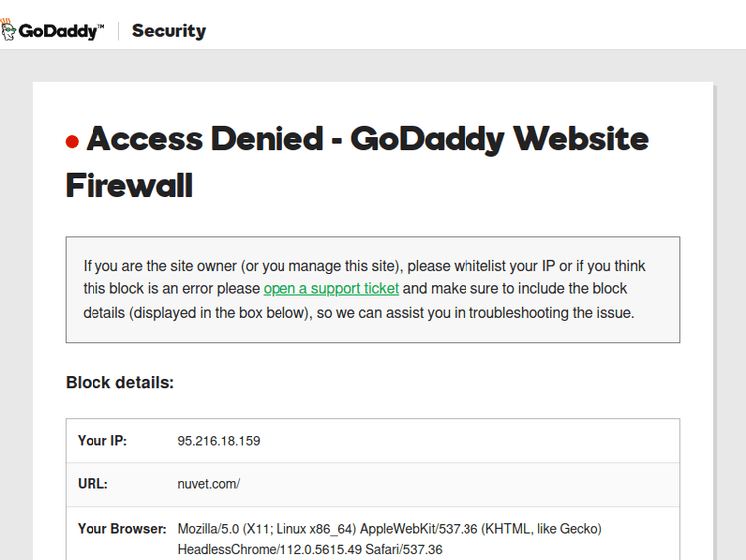Click the GoDaddy wordmark in header
The width and height of the screenshot is (746, 560).
58,31
